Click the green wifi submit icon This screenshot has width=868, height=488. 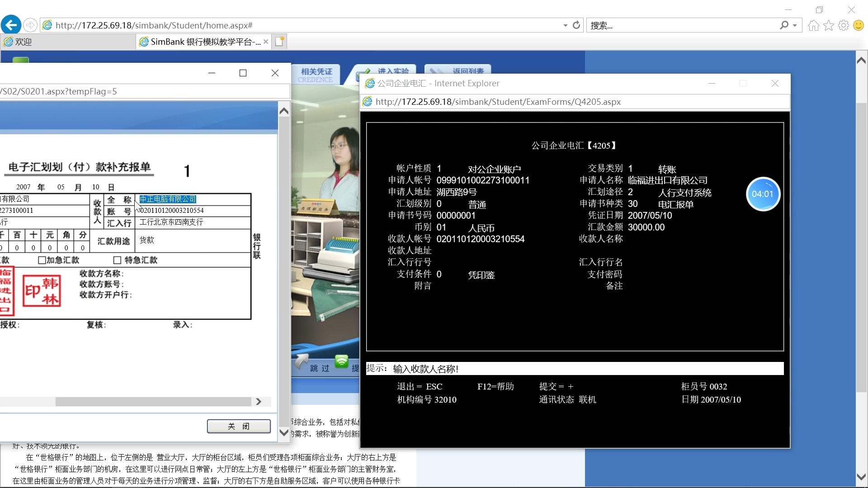click(341, 361)
